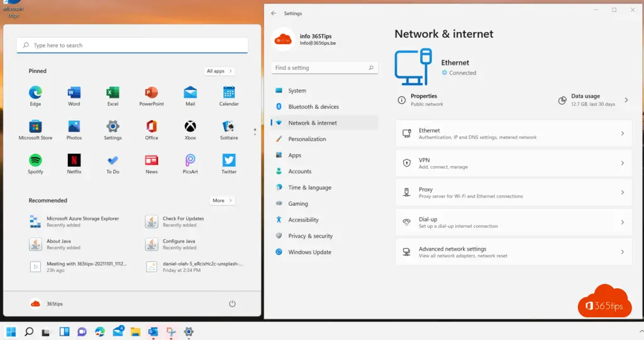This screenshot has height=340, width=644.
Task: Open the taskbar search icon
Action: (x=29, y=331)
